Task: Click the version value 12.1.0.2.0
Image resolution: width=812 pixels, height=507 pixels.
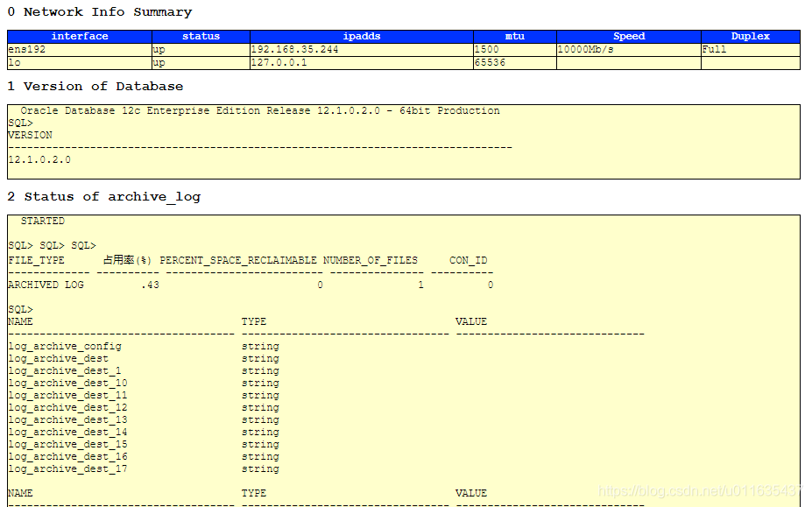Action: 39,159
